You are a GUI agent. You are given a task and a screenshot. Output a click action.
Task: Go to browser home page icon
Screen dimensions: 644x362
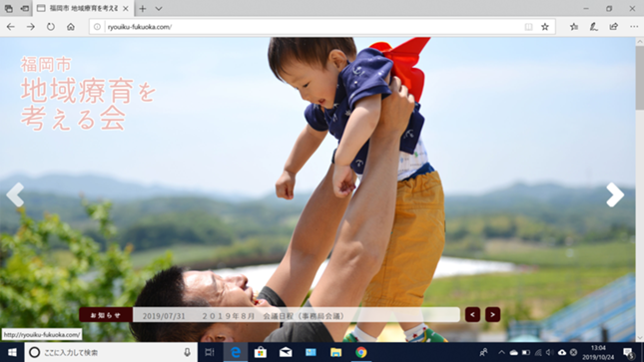tap(71, 27)
